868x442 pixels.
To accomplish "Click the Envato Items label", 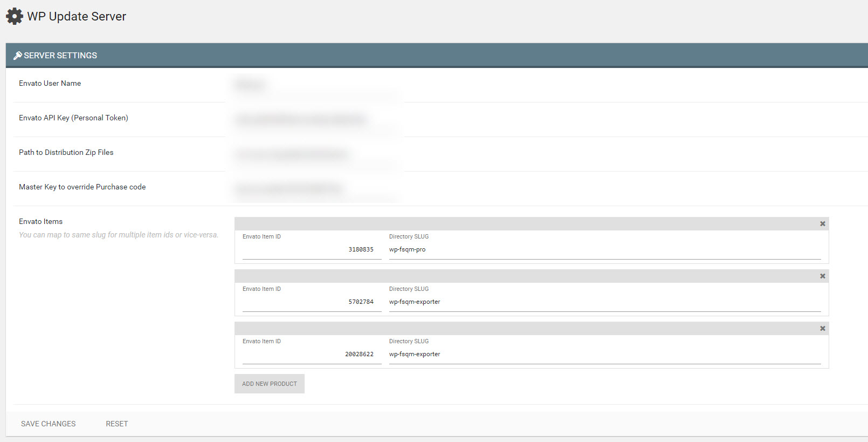I will [x=41, y=222].
